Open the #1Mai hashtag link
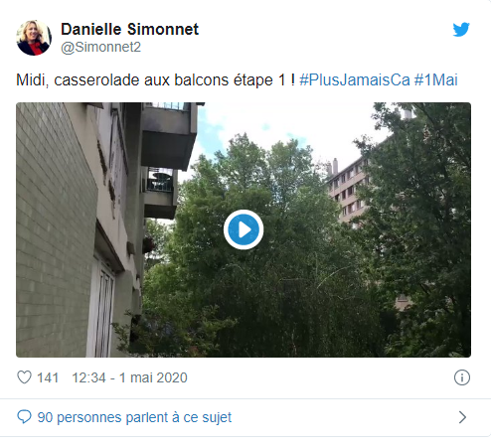 436,80
